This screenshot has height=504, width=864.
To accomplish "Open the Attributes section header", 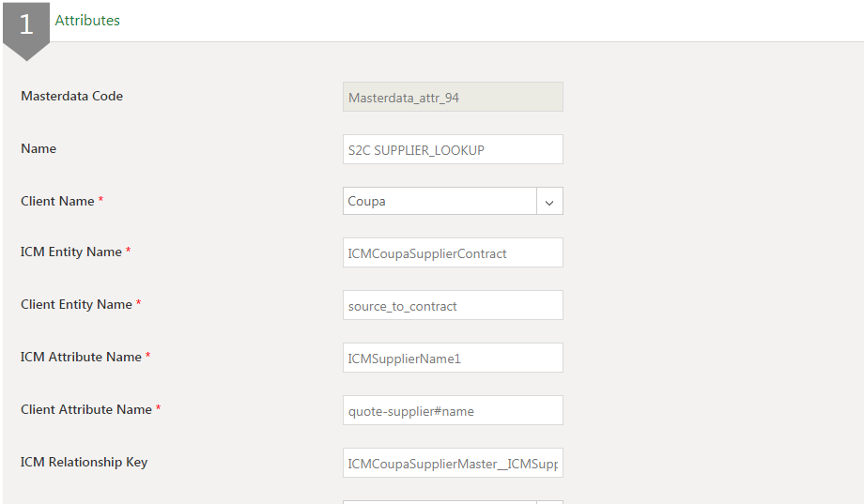I will coord(87,20).
